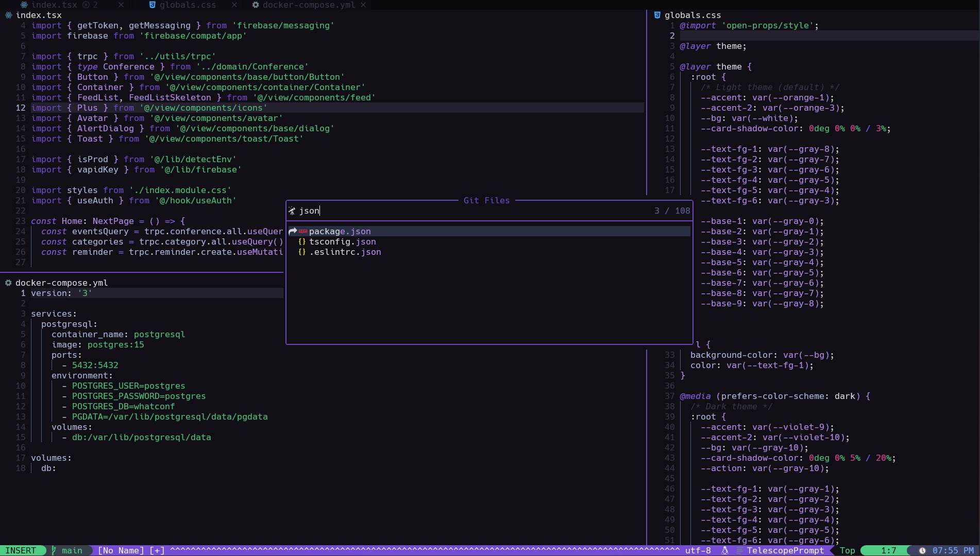Click the Linux penguin icon in statusline
Screen dimensions: 980x556
pyautogui.click(x=725, y=550)
